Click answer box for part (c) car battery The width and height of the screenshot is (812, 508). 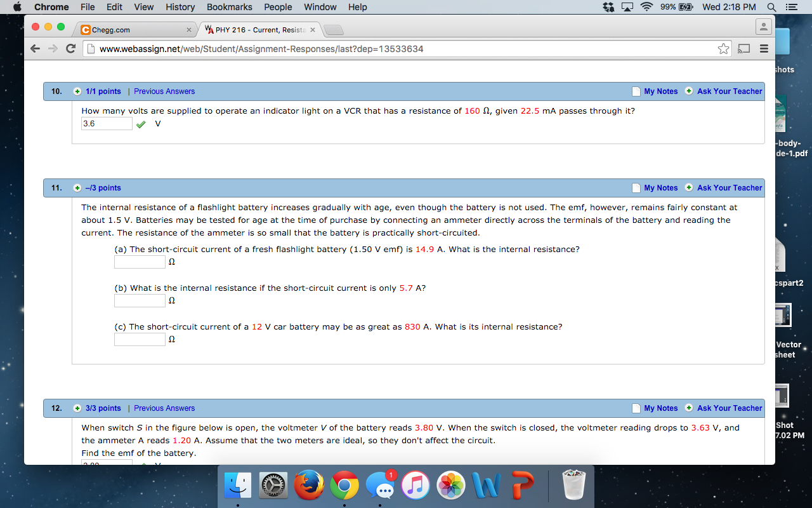[x=140, y=340]
